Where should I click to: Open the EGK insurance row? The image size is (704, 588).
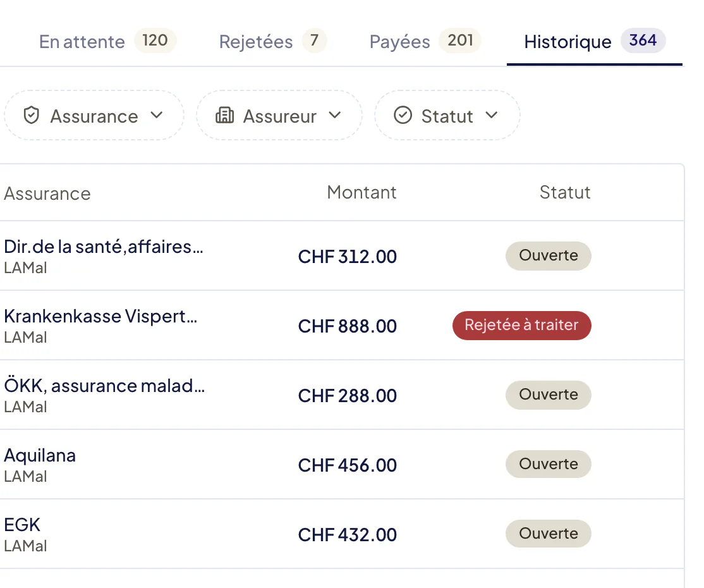click(x=342, y=534)
